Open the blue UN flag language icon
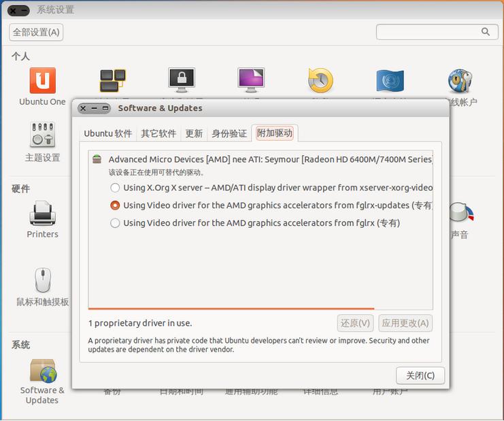Image resolution: width=504 pixels, height=421 pixels. click(x=390, y=80)
